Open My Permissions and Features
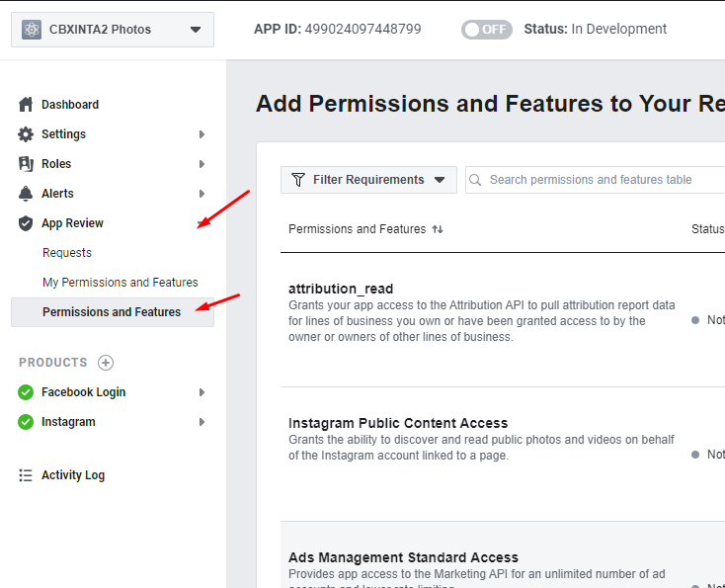This screenshot has width=725, height=588. [x=121, y=283]
